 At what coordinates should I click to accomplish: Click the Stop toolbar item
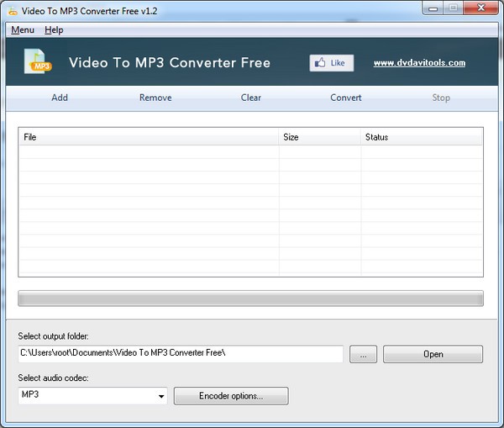(x=441, y=98)
